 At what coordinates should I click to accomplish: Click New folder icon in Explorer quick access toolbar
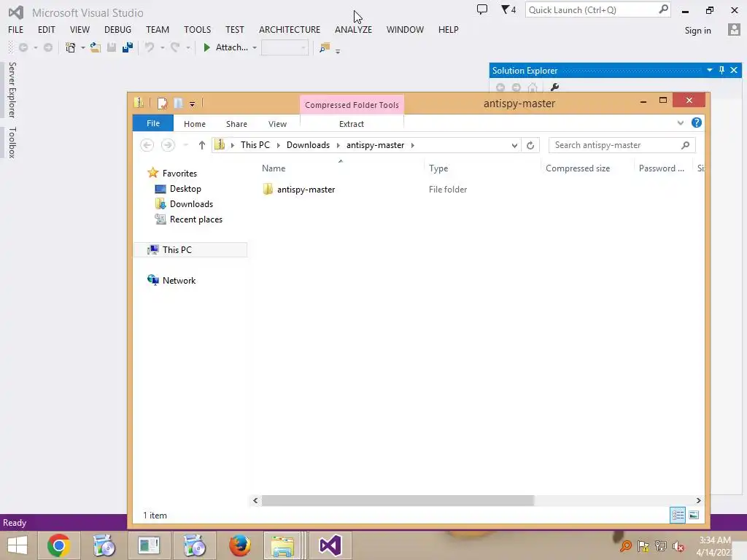coord(178,104)
